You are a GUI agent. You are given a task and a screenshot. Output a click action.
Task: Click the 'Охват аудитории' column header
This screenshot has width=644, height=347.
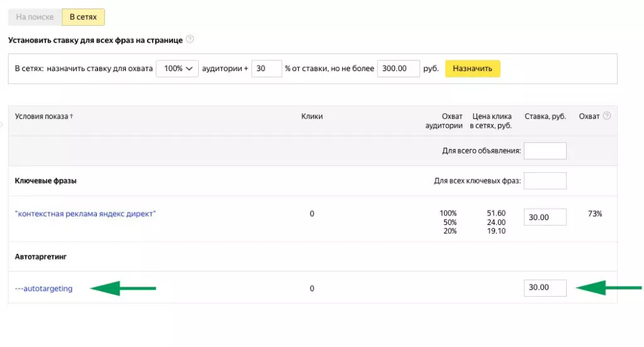tap(444, 121)
